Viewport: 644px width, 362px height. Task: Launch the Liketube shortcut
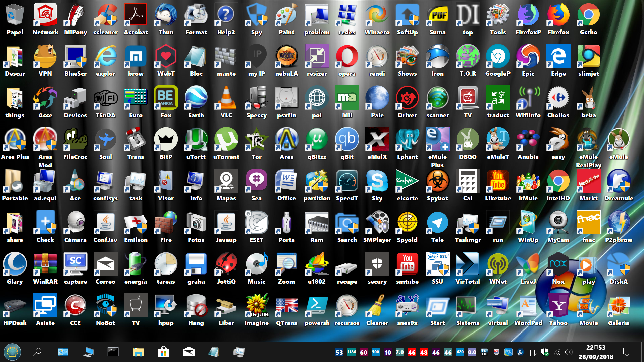498,185
